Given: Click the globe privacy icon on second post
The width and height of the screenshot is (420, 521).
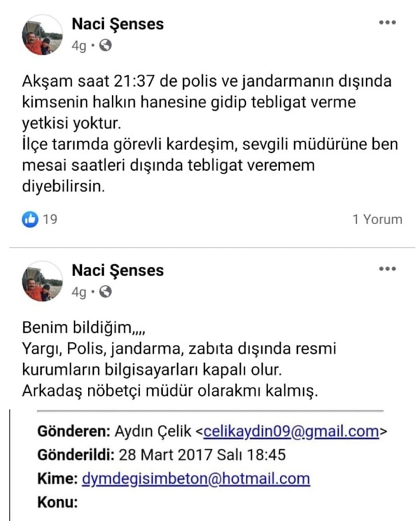Looking at the screenshot, I should point(105,292).
